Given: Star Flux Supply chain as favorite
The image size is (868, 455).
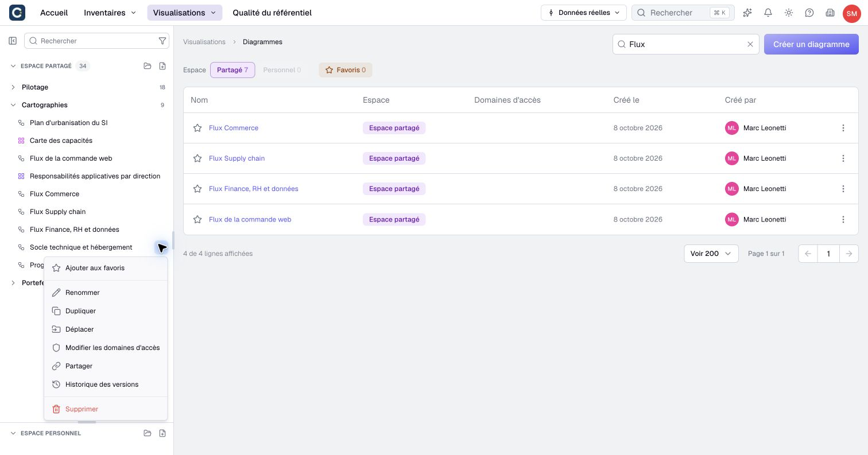Looking at the screenshot, I should [x=197, y=158].
